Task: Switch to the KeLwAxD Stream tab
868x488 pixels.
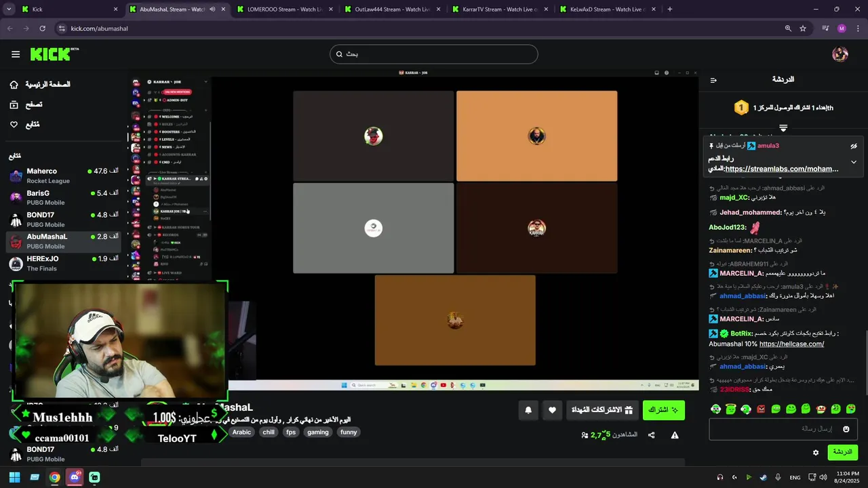Action: pos(608,9)
